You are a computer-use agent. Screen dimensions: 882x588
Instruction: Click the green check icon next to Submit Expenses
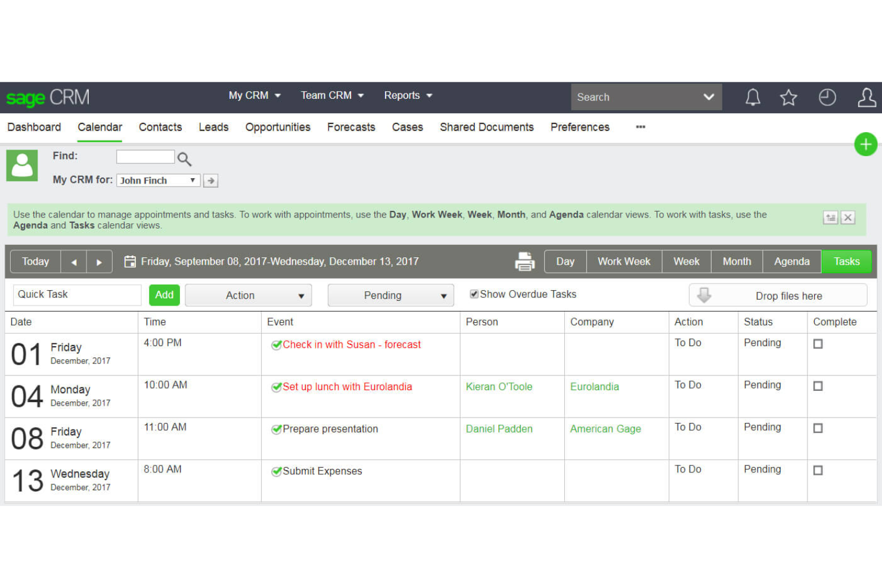tap(277, 471)
